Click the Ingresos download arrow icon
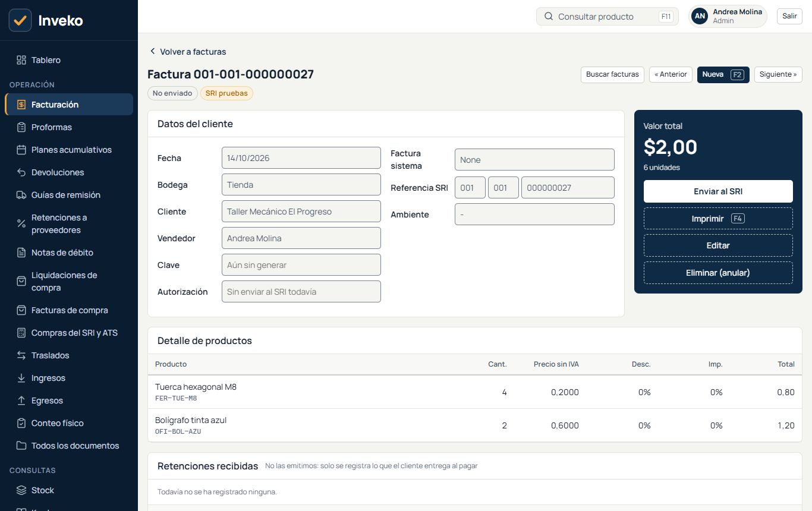812x511 pixels. 21,378
